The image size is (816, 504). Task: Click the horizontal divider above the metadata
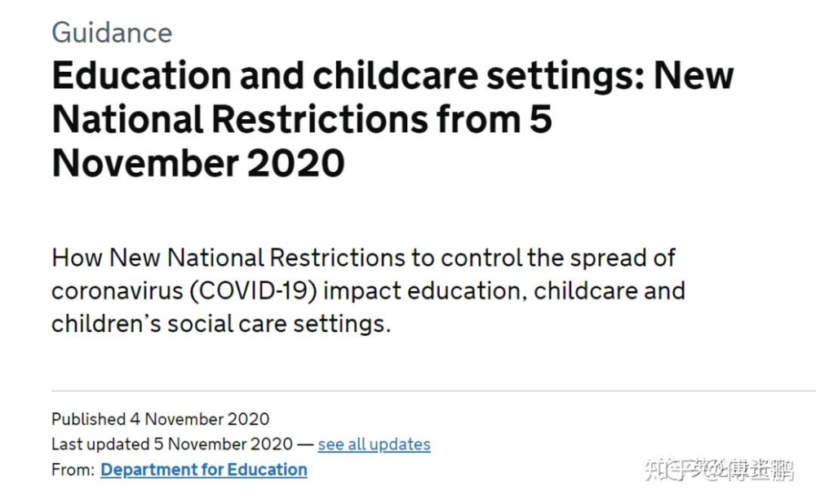pyautogui.click(x=433, y=390)
